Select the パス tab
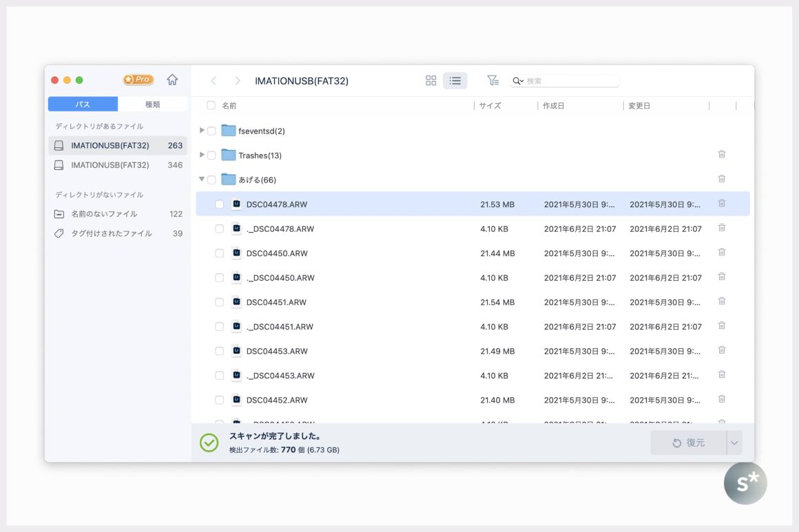The height and width of the screenshot is (532, 799). (83, 105)
